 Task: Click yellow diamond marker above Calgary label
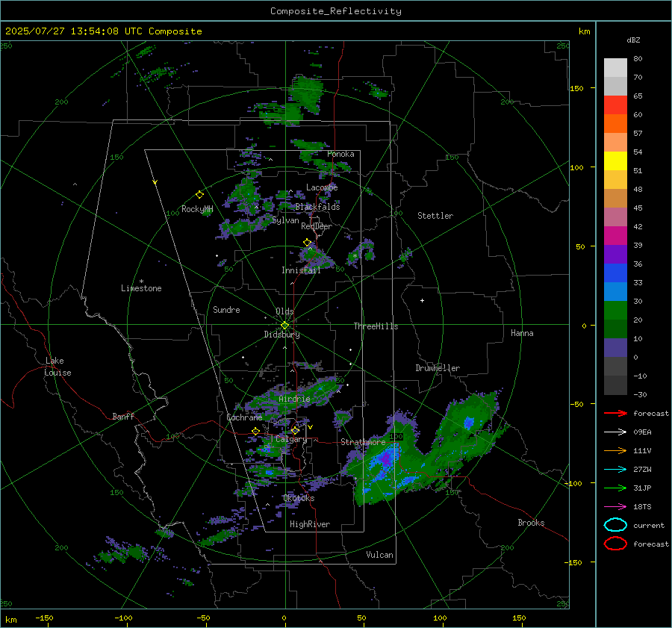(295, 430)
